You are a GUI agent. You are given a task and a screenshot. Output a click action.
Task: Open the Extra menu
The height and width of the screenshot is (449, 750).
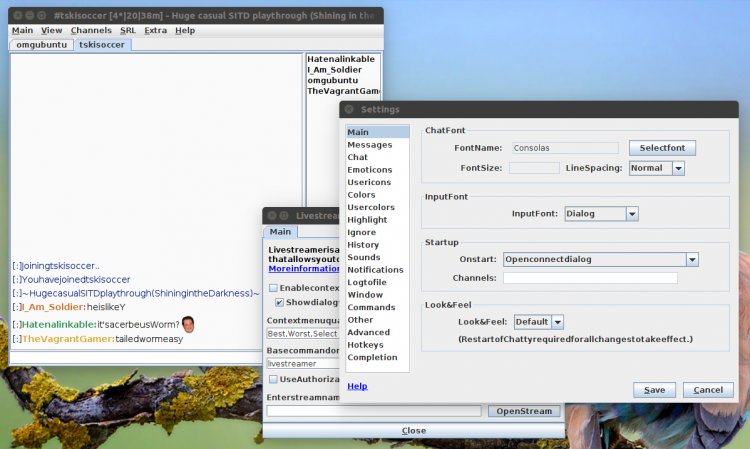(155, 31)
